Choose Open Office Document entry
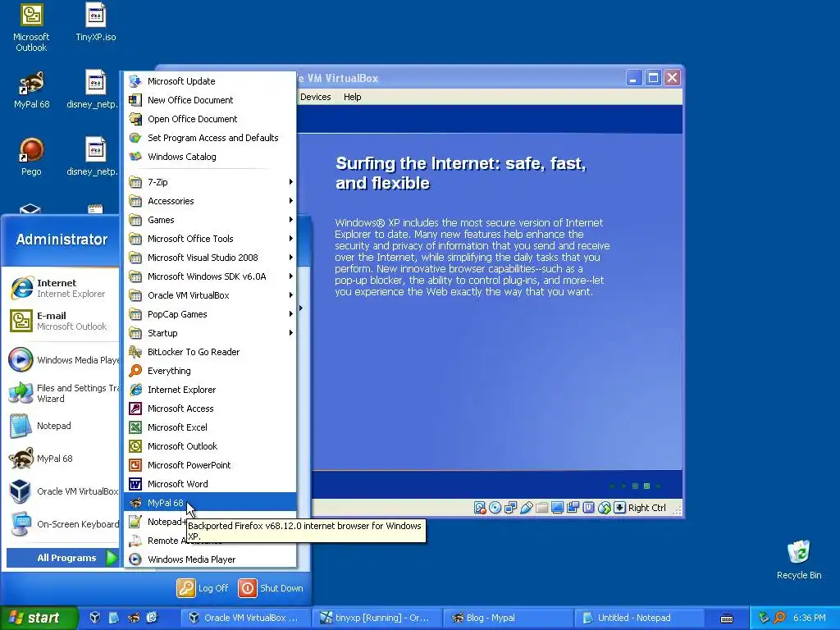 click(211, 119)
